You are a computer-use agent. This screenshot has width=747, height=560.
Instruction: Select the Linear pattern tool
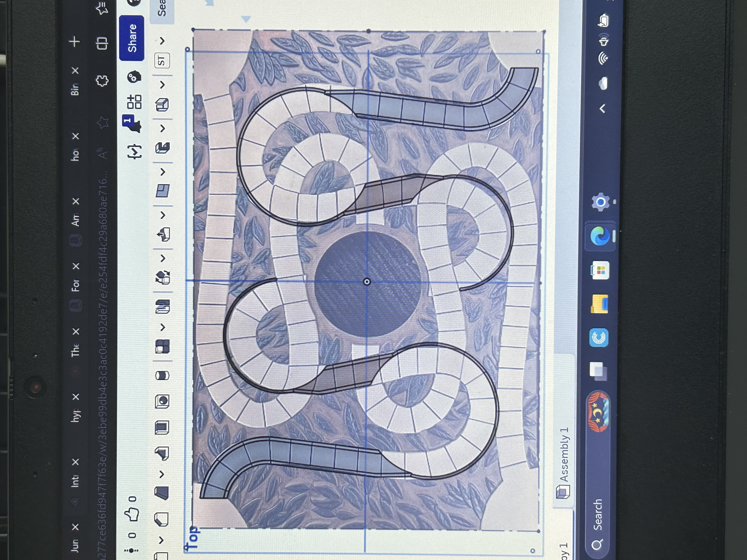(162, 346)
